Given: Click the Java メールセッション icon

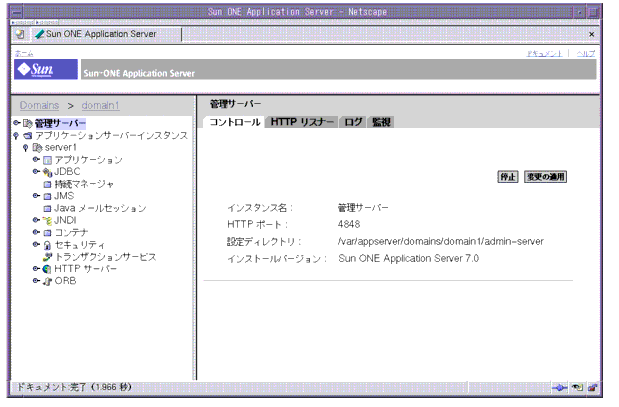Looking at the screenshot, I should point(47,208).
